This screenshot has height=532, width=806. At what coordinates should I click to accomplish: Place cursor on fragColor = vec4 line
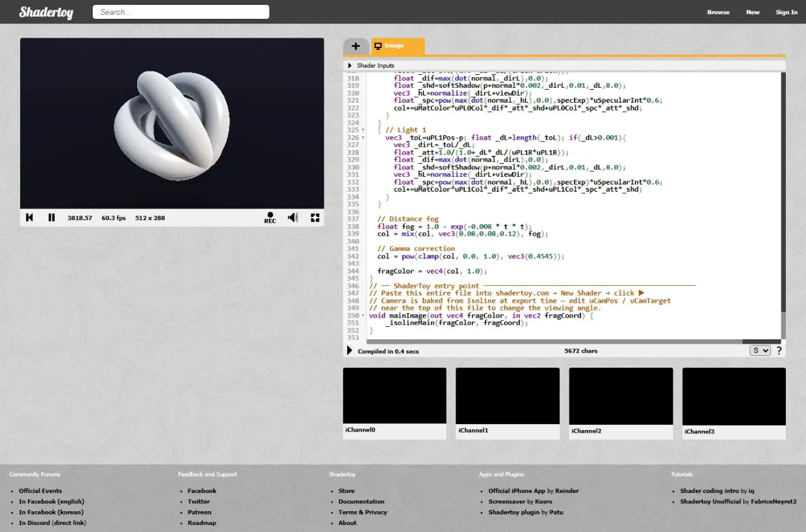coord(432,271)
